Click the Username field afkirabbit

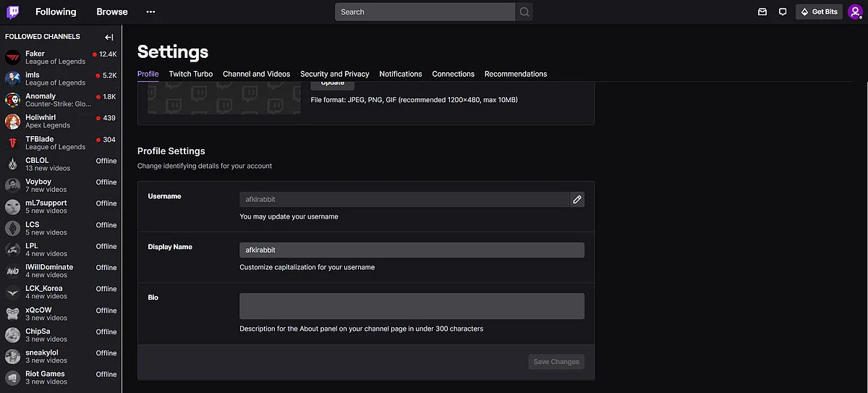(x=404, y=199)
